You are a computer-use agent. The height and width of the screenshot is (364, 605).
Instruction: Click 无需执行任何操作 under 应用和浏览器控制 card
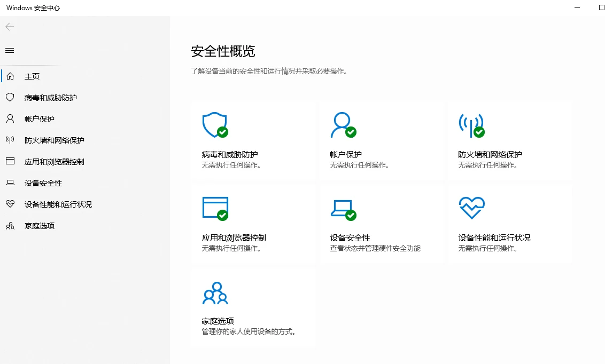(231, 248)
